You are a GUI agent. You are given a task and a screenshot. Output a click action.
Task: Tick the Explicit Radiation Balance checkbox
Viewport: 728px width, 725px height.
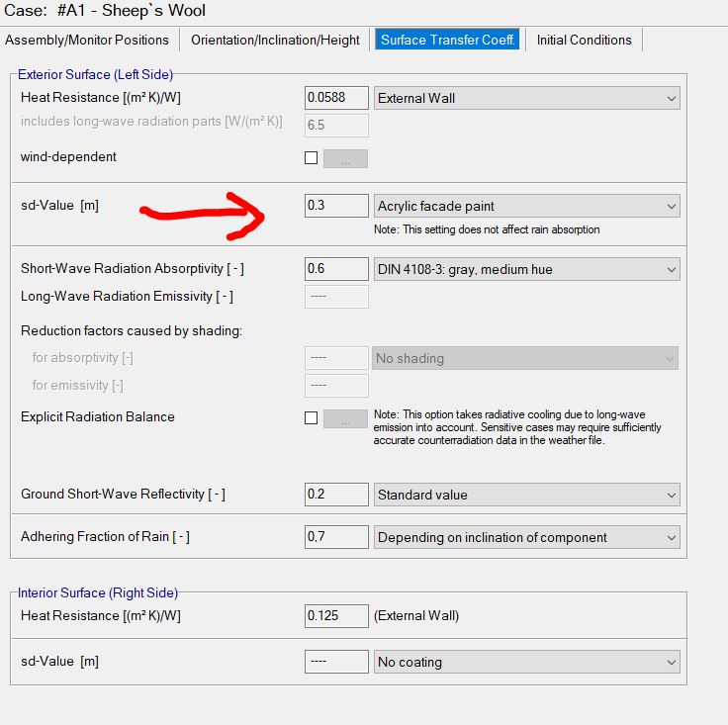pos(312,418)
